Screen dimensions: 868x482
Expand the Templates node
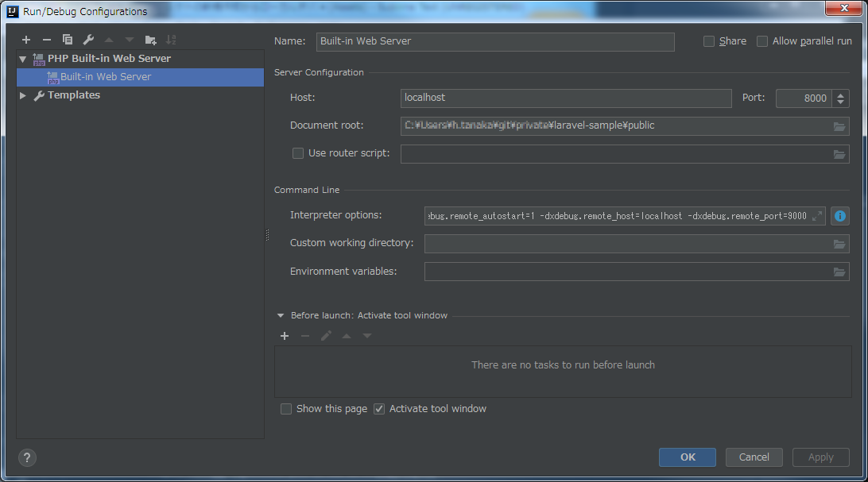point(23,95)
